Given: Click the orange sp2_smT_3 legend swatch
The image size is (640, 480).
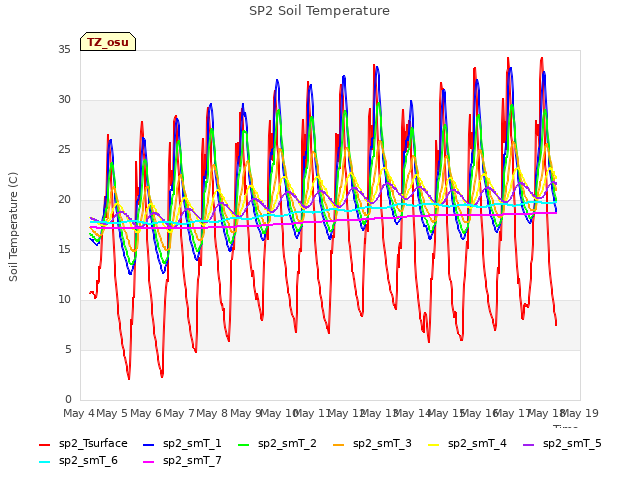Looking at the screenshot, I should 339,444.
